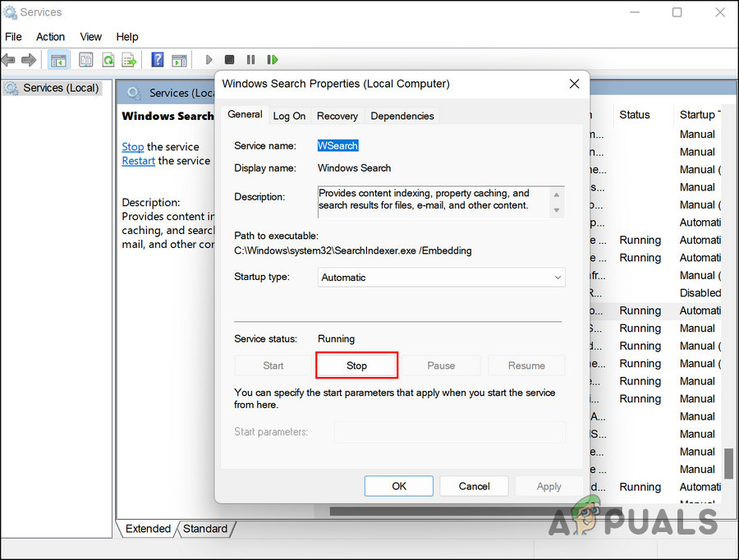Image resolution: width=739 pixels, height=560 pixels.
Task: Click the Refresh toolbar icon
Action: tap(108, 60)
